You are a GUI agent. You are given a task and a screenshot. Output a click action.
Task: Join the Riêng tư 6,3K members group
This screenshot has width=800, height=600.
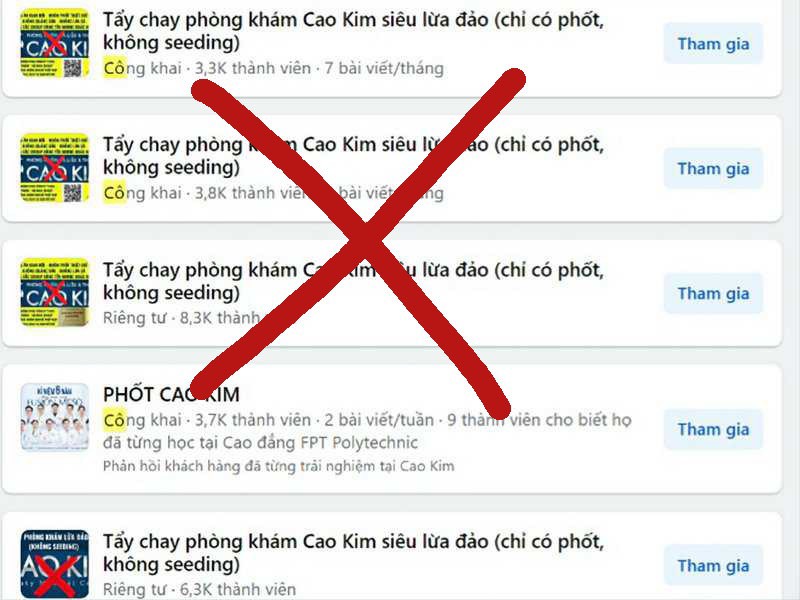(713, 566)
